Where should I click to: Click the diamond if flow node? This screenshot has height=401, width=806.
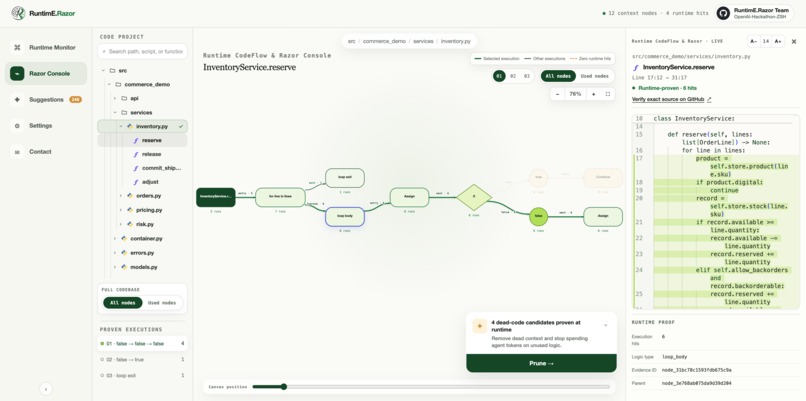[x=474, y=197]
